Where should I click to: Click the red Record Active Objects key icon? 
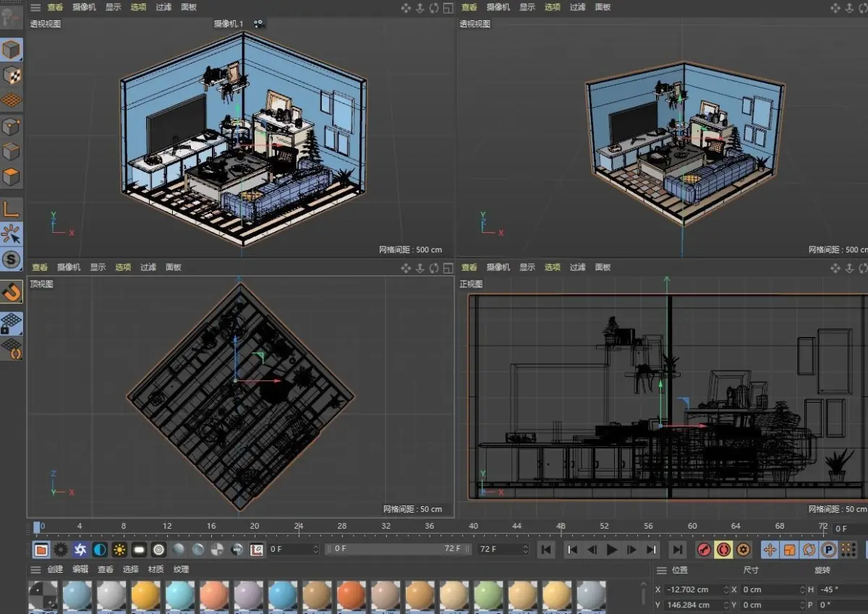704,550
